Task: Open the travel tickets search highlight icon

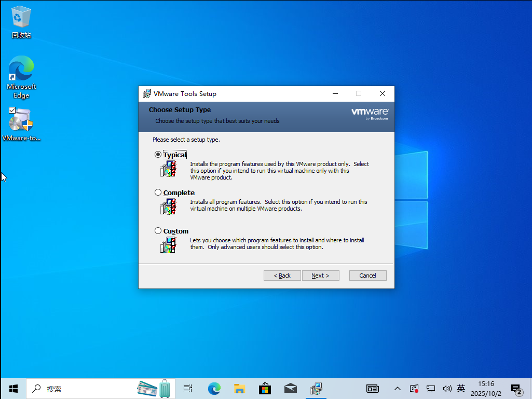Action: (154, 389)
